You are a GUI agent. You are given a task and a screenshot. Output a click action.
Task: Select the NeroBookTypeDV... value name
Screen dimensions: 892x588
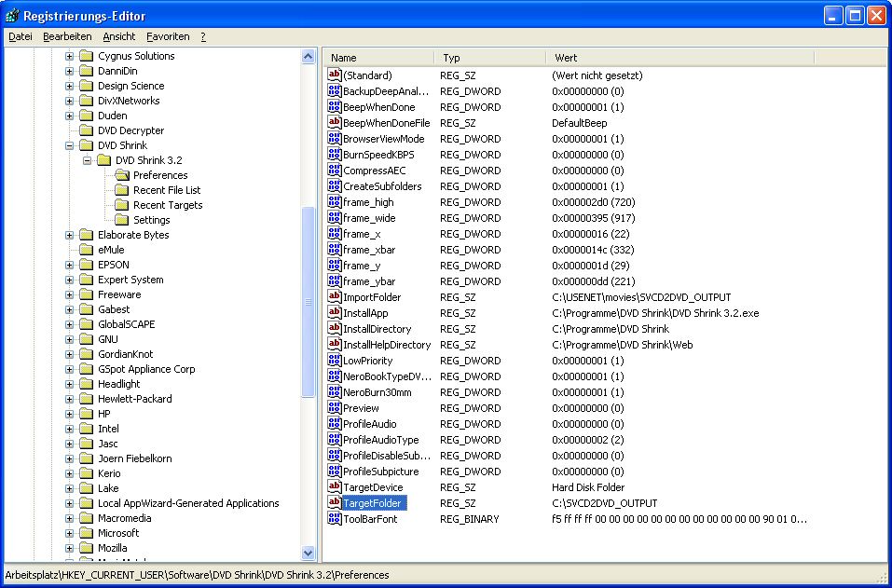[387, 376]
